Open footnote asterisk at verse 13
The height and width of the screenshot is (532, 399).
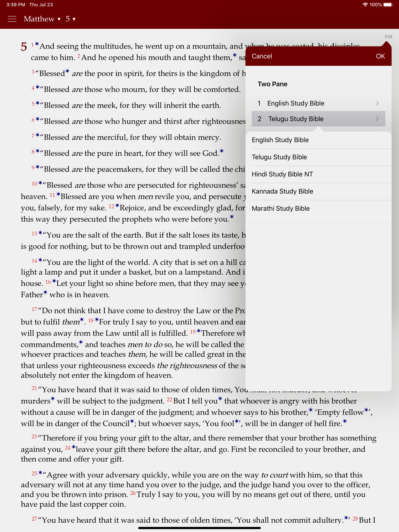40,233
